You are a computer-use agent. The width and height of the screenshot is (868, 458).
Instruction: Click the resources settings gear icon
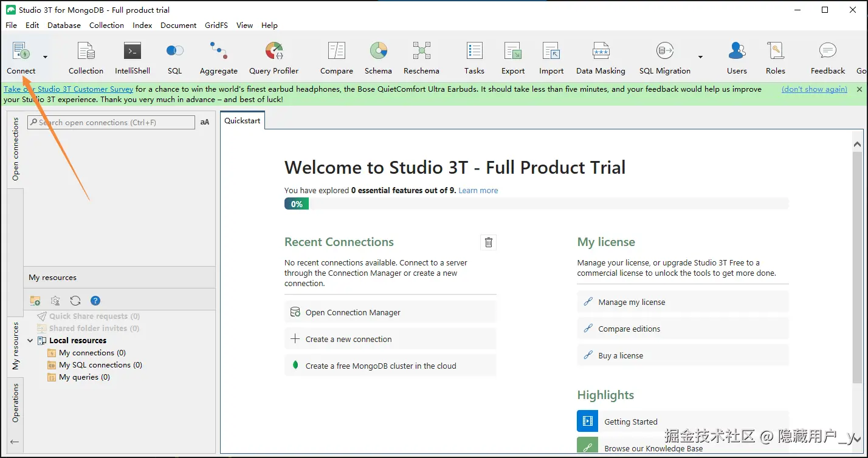(55, 301)
